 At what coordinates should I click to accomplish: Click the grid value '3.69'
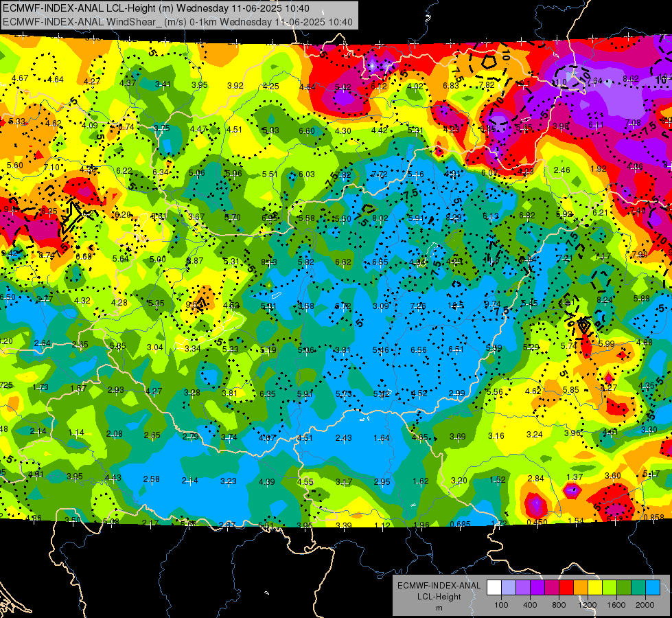(458, 437)
